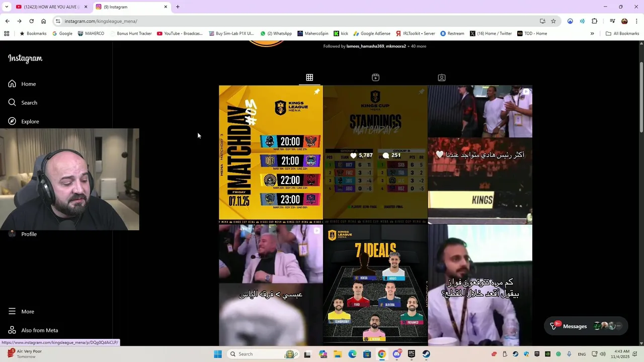Open the All Bookmarks folder
The height and width of the screenshot is (362, 644).
623,34
